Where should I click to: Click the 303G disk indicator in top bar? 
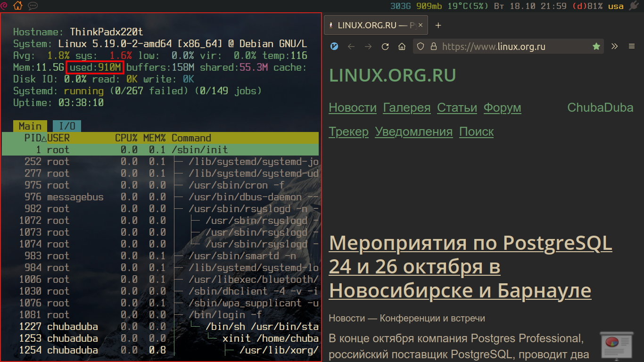click(400, 6)
